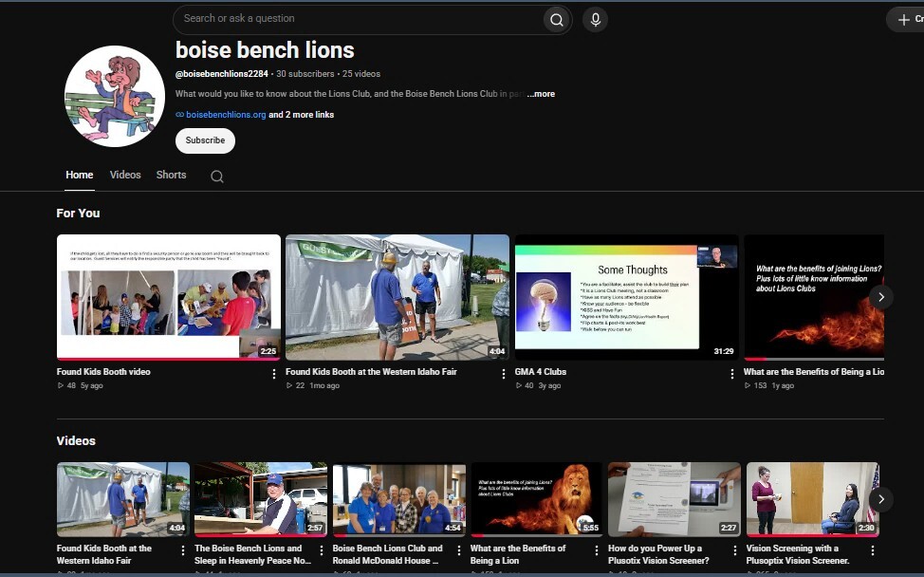Open options for Ronald McDonald House video
The width and height of the screenshot is (924, 577).
click(x=459, y=550)
